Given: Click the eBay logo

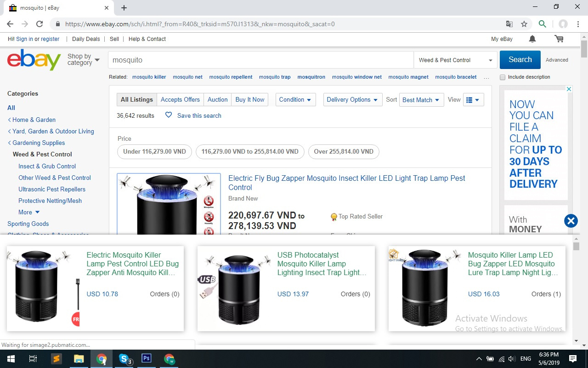Looking at the screenshot, I should [x=34, y=60].
